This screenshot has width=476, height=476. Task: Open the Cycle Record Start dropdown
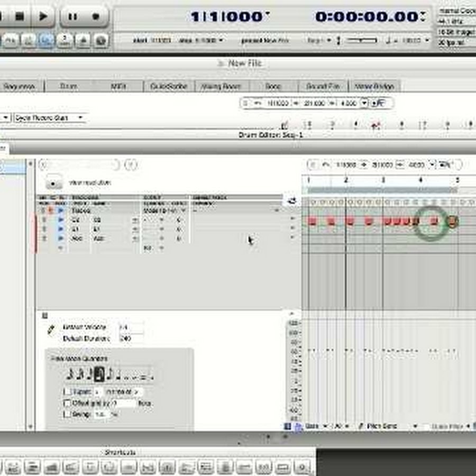[49, 118]
